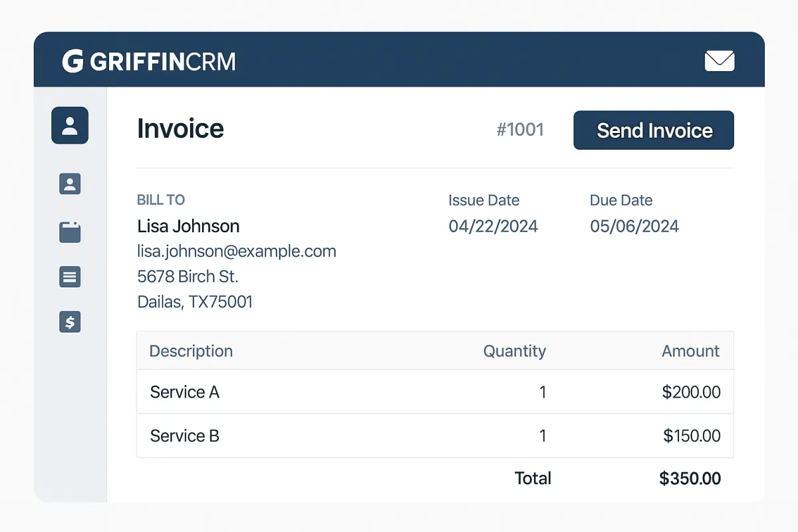Select the active user profile sidebar icon
798x532 pixels.
click(x=70, y=126)
